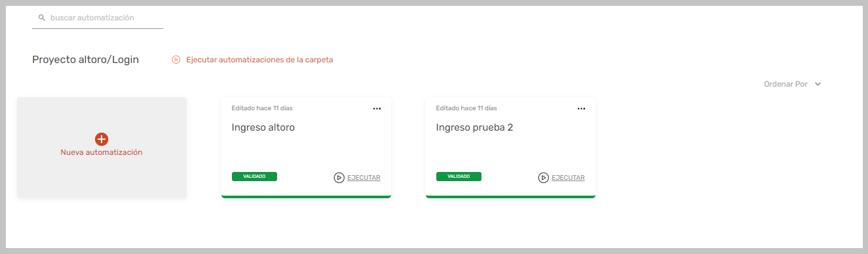The width and height of the screenshot is (868, 254).
Task: Click EJECUTAR text on 'Ingreso altoro' card
Action: [364, 178]
